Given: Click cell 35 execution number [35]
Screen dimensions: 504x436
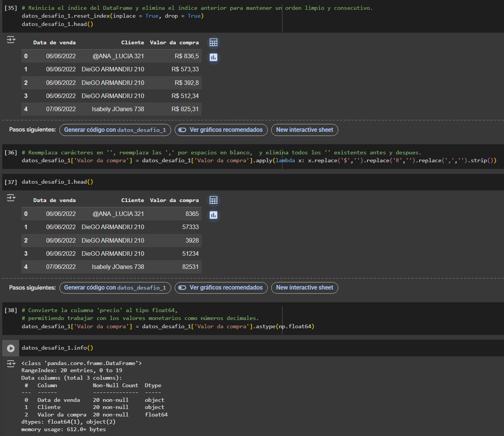Looking at the screenshot, I should pyautogui.click(x=11, y=8).
